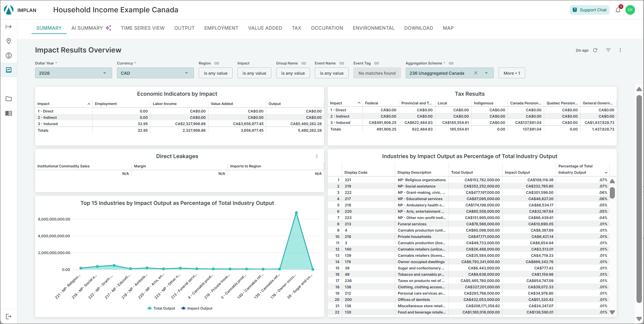
Task: Open the location pin sidebar icon
Action: pyautogui.click(x=9, y=41)
